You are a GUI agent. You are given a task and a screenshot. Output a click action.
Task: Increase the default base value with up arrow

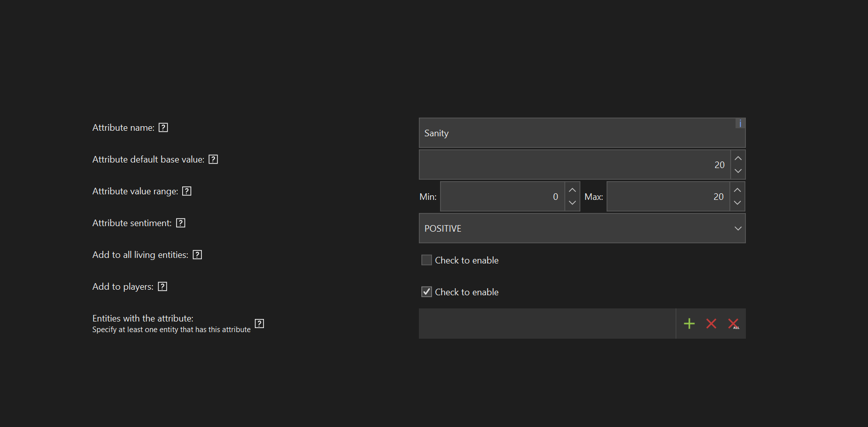click(738, 158)
